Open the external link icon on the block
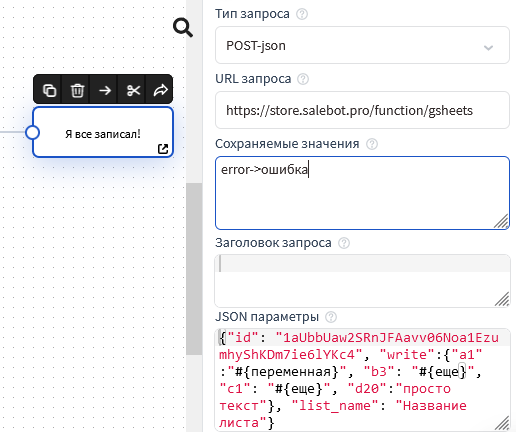Viewport: 516px width, 432px height. coord(163,149)
